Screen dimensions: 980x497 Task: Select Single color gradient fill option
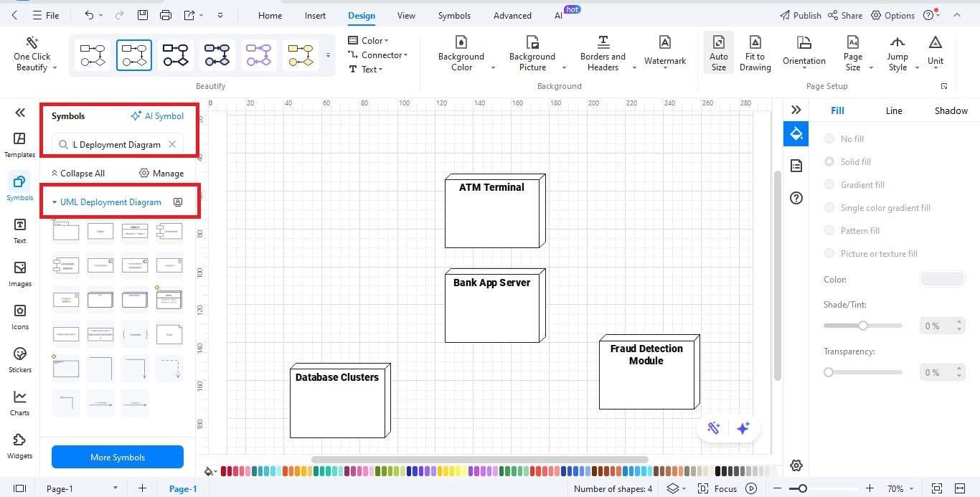click(x=829, y=207)
